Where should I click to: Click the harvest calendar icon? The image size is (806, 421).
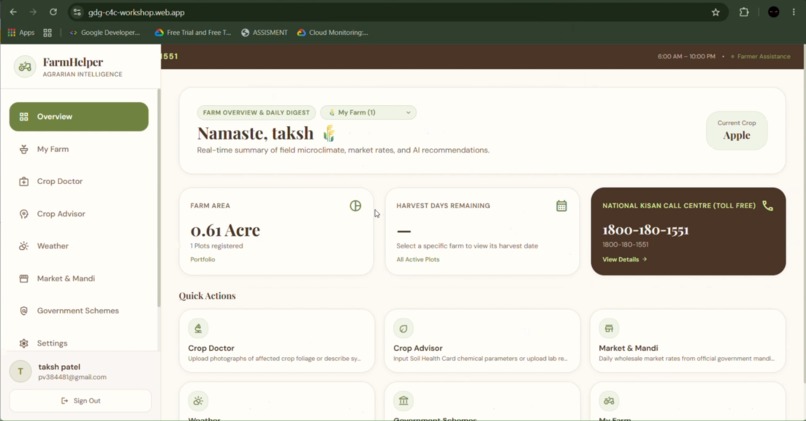click(561, 206)
